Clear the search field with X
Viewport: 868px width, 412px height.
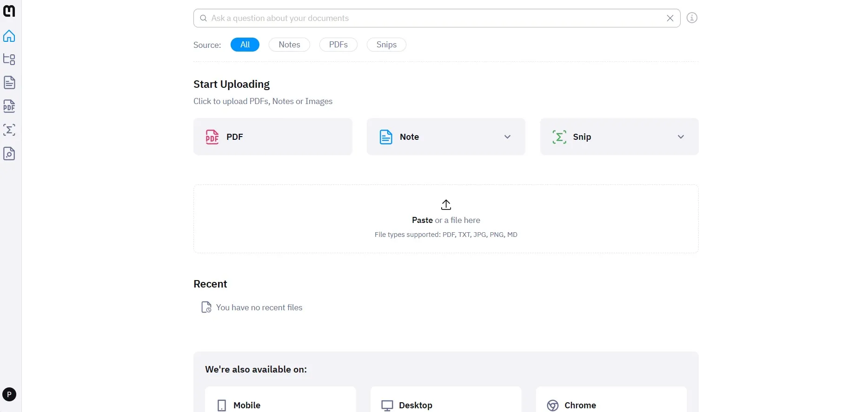click(670, 18)
